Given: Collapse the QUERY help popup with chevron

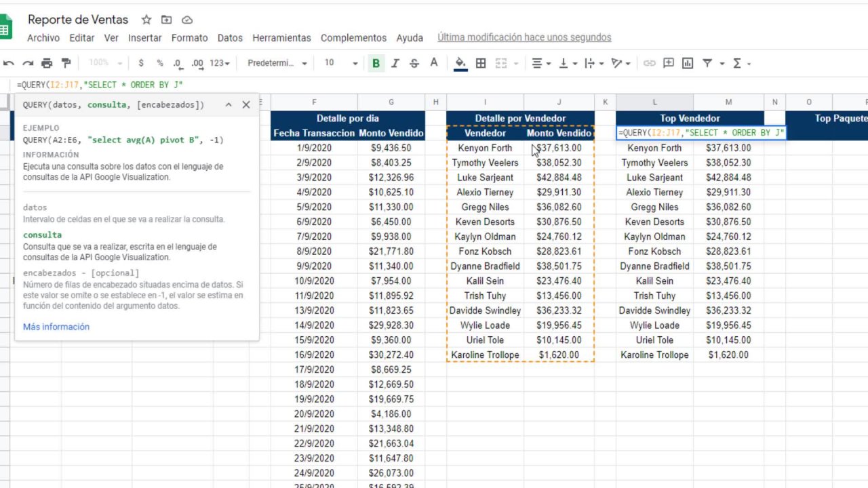Looking at the screenshot, I should tap(229, 104).
